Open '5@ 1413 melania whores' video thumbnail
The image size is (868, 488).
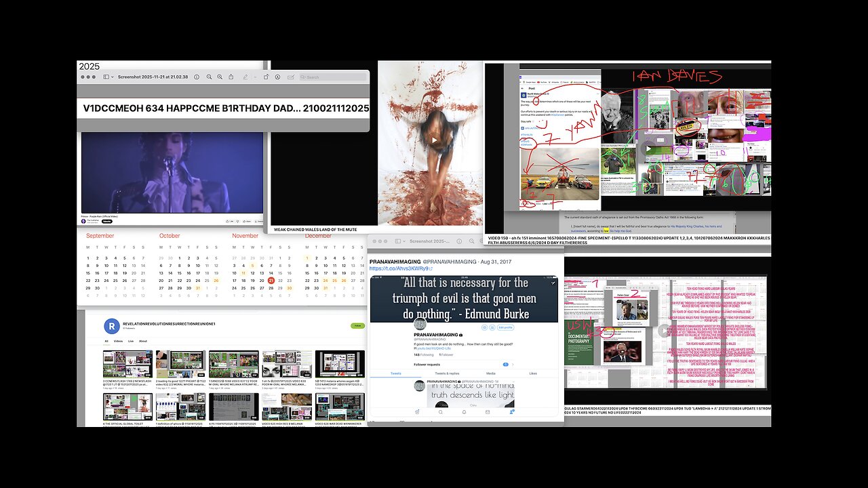click(x=340, y=364)
